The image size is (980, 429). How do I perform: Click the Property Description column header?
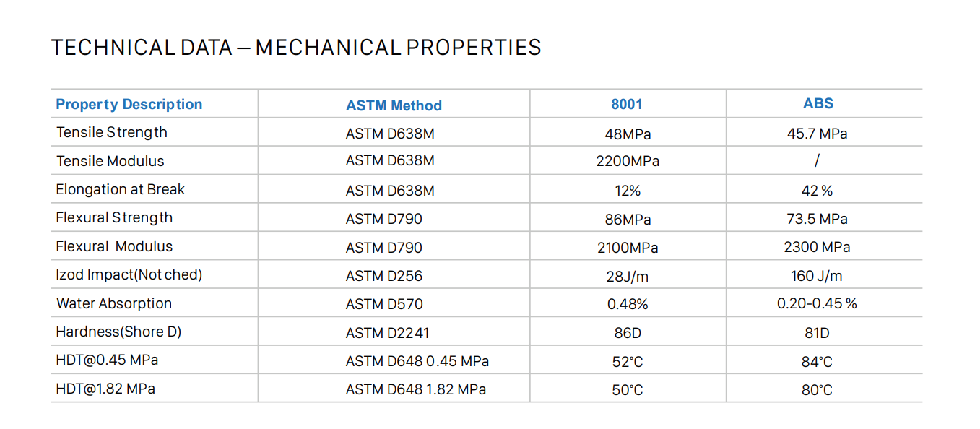coord(129,105)
